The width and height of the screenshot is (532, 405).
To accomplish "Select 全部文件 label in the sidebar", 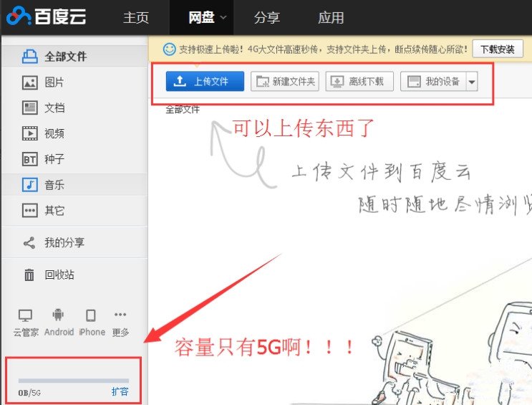I will click(x=65, y=57).
